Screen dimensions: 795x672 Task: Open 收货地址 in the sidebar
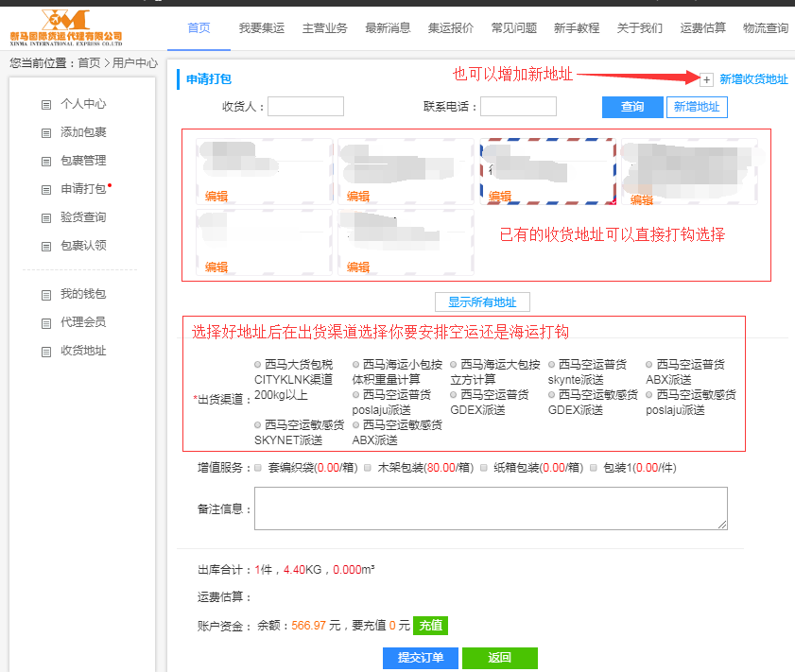pos(83,351)
